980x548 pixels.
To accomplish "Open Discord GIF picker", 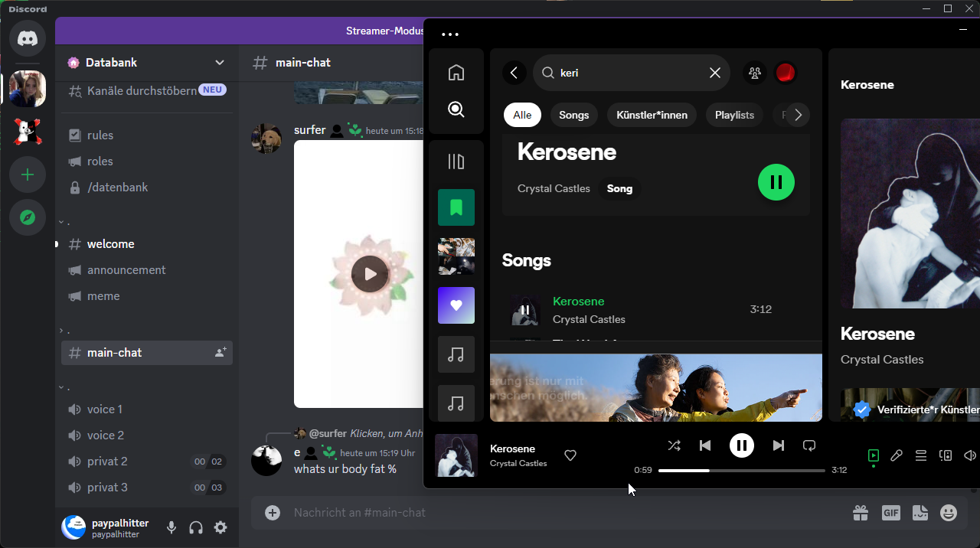I will click(890, 513).
